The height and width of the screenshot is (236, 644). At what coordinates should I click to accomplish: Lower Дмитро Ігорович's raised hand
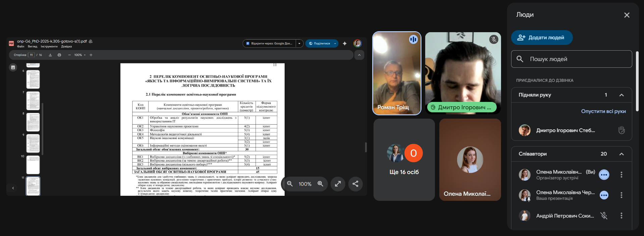[x=621, y=130]
